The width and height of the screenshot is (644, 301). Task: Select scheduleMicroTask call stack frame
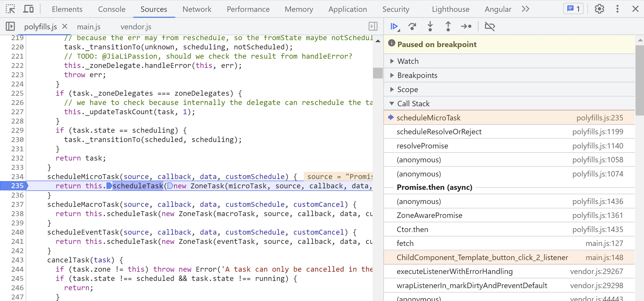(509, 118)
